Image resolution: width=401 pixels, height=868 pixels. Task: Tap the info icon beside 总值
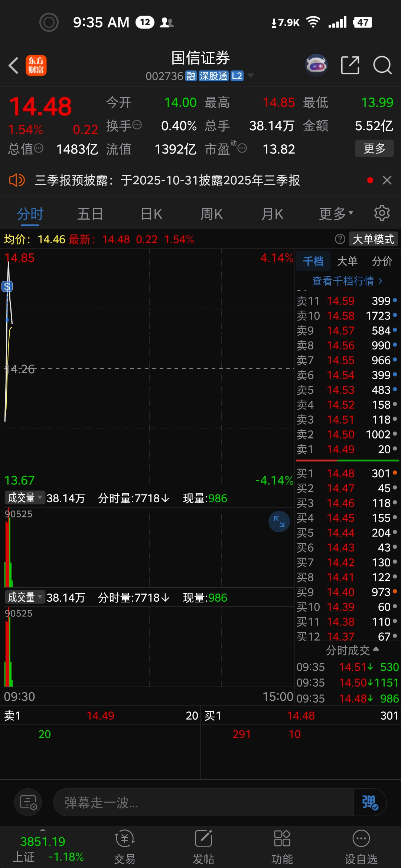click(x=39, y=148)
